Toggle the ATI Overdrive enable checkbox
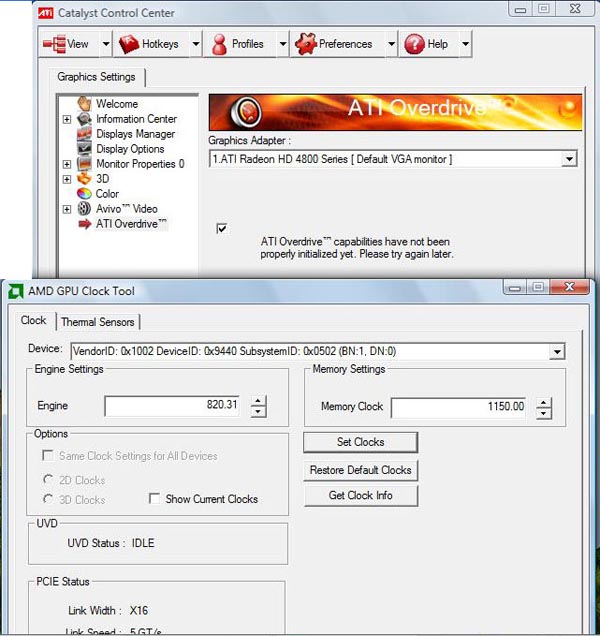 (222, 228)
